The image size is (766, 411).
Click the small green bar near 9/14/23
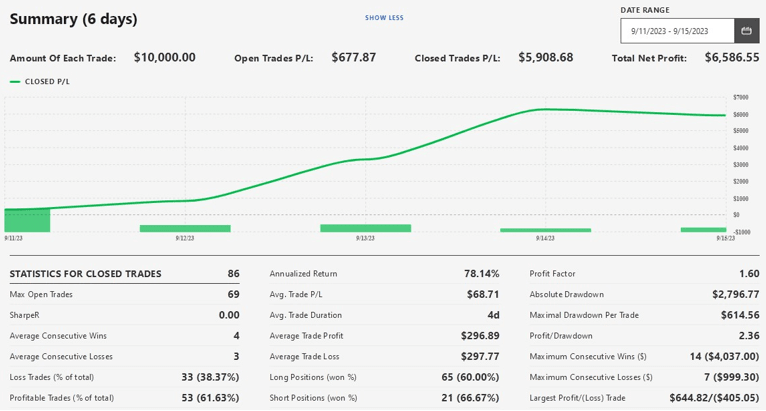[545, 230]
